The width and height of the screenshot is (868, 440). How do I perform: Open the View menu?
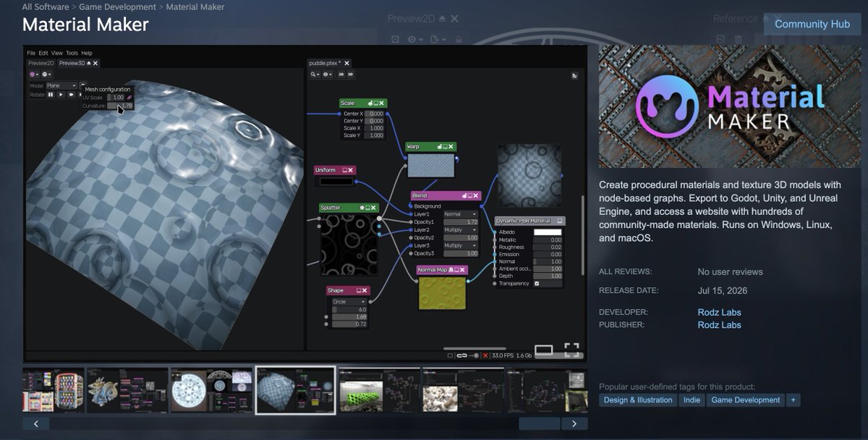57,53
